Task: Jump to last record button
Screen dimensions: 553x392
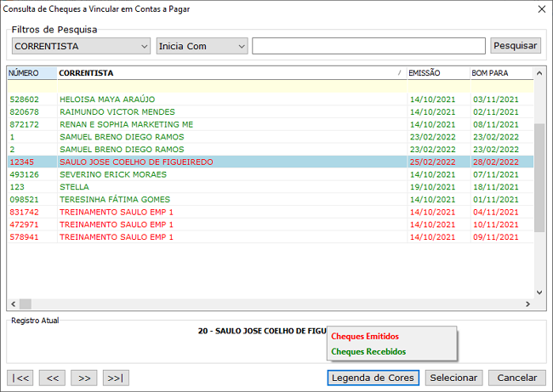Action: [x=116, y=378]
